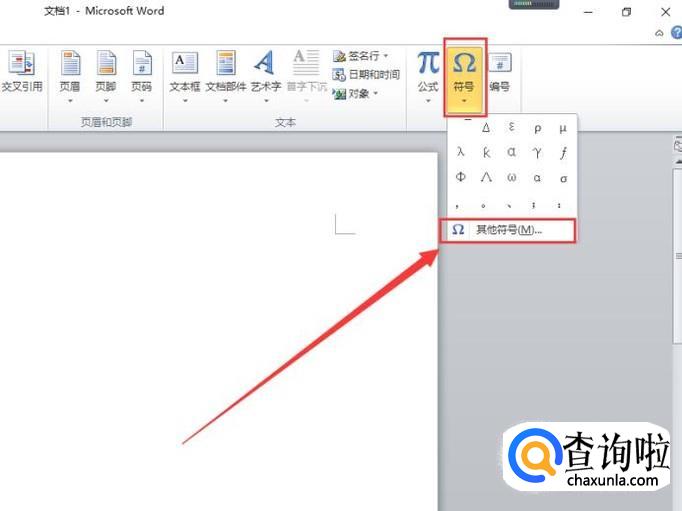Screen dimensions: 682x511
Task: Insert the sigma σ symbol
Action: click(563, 178)
